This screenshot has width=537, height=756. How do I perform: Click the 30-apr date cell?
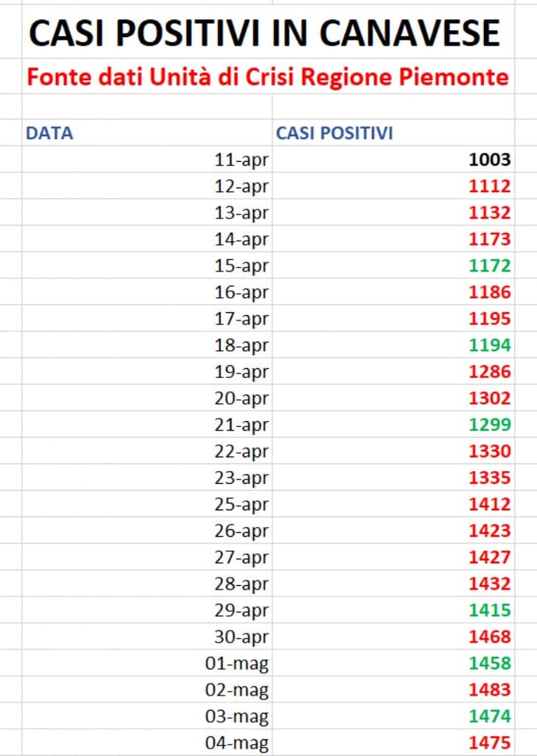(241, 637)
